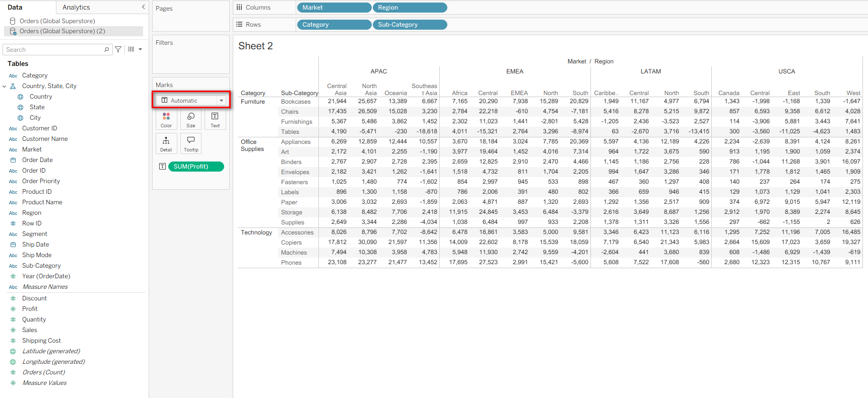Click the Region pill in Columns
This screenshot has height=398, width=868.
[409, 8]
